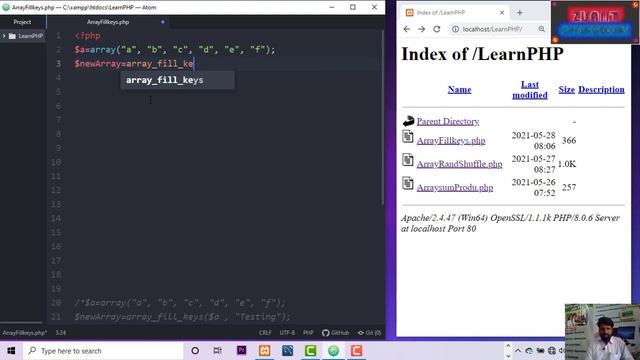Open blue app icon right of XAMPP
Screen dimensions: 640x360
[287, 350]
